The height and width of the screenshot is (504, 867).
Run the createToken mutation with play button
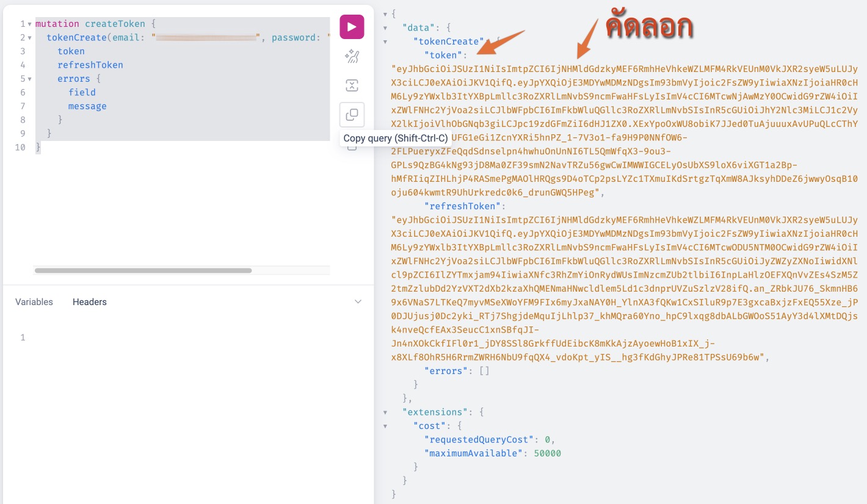coord(352,27)
